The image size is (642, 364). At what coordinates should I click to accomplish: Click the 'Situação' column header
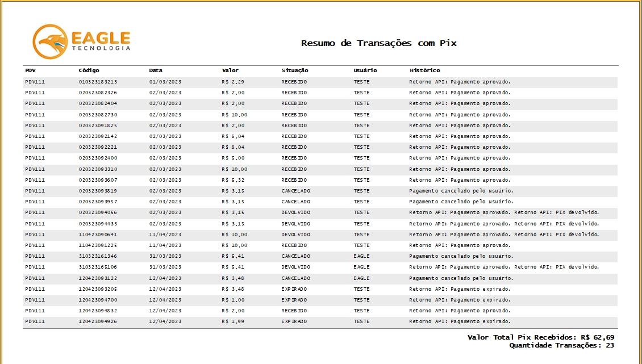pyautogui.click(x=295, y=70)
